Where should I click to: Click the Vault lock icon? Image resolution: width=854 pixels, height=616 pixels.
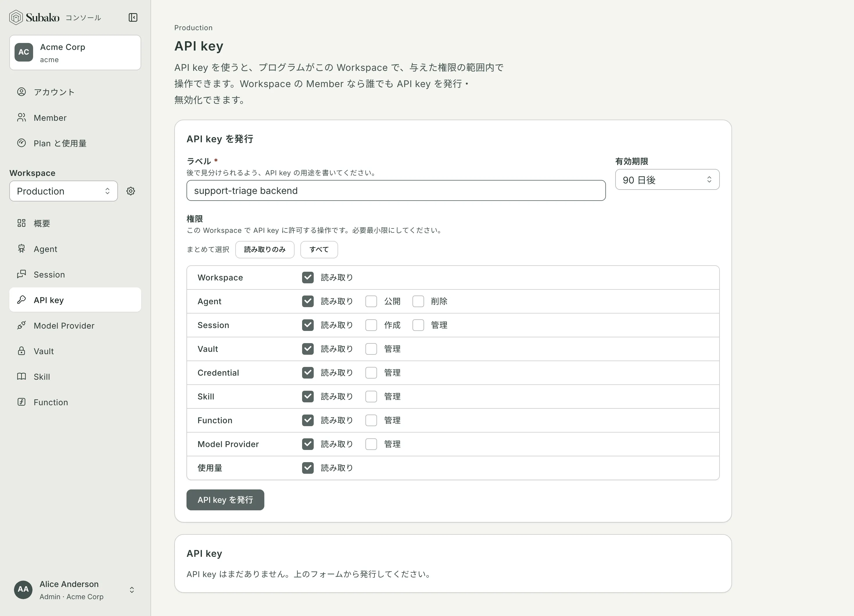[x=21, y=351]
